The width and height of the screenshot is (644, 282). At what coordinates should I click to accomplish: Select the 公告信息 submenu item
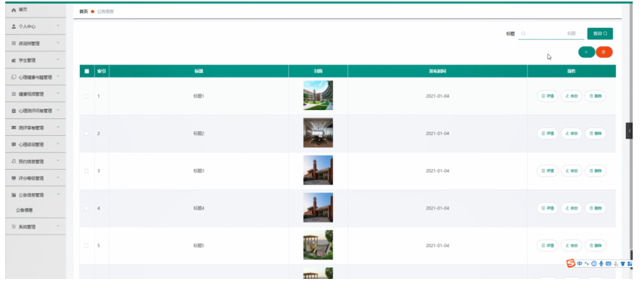coord(24,210)
